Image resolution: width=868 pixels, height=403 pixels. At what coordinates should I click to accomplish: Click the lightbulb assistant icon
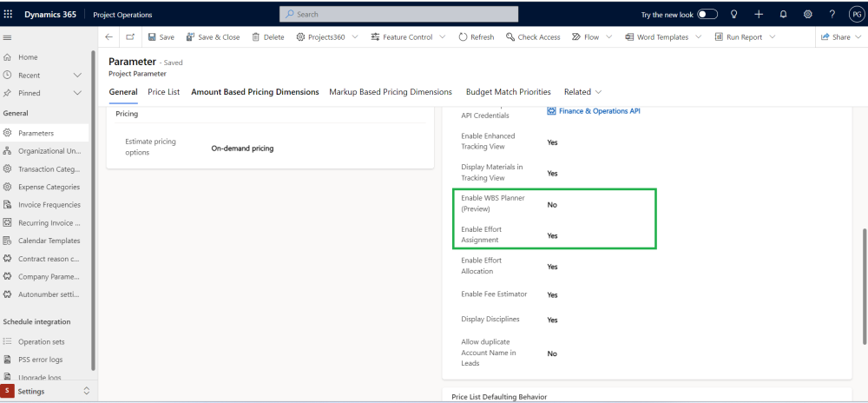[734, 15]
